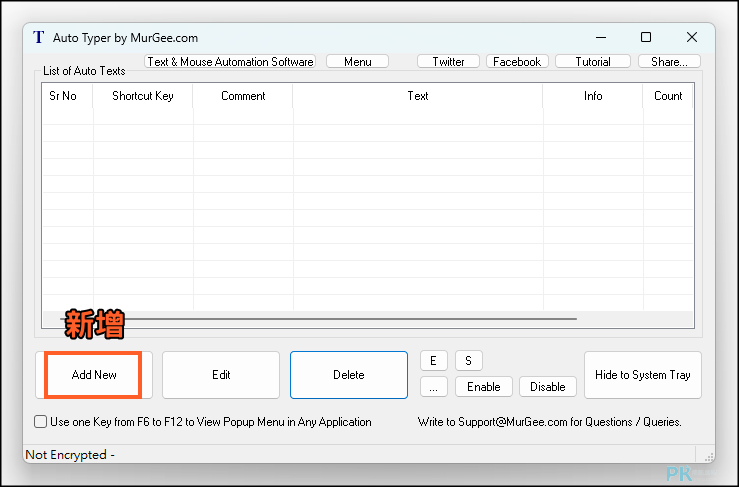Screen dimensions: 739x487
Task: Open the Tutorial button
Action: click(593, 61)
